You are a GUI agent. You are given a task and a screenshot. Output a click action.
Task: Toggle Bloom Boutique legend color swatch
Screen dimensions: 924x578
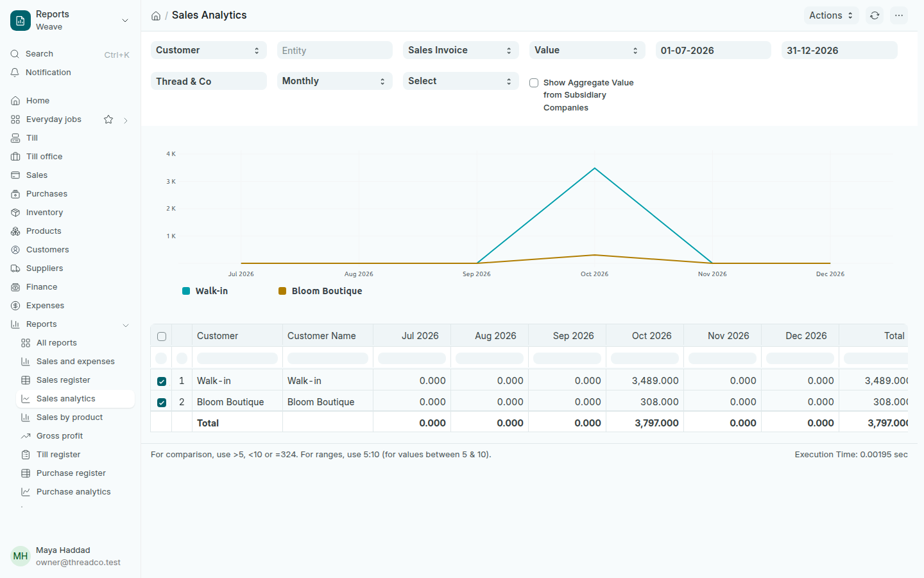(x=282, y=291)
